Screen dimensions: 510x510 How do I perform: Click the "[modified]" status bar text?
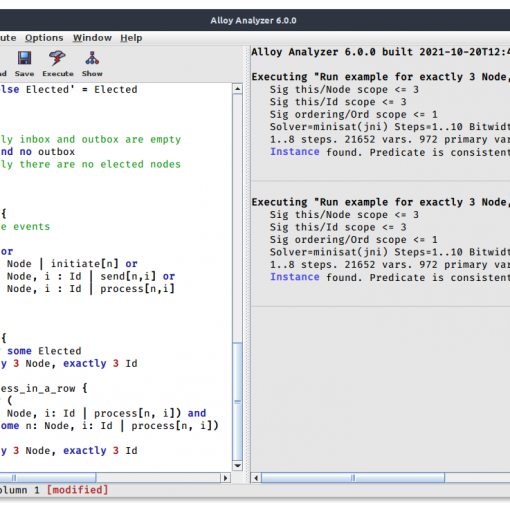77,490
